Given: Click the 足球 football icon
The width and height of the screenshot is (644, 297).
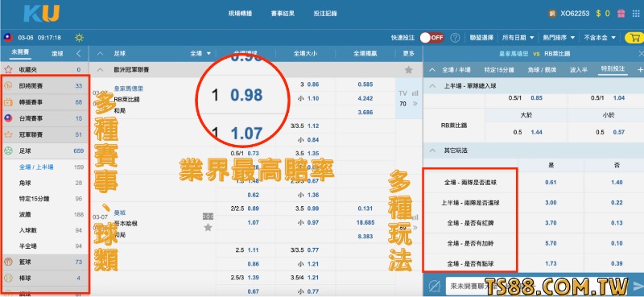Looking at the screenshot, I should pos(8,151).
